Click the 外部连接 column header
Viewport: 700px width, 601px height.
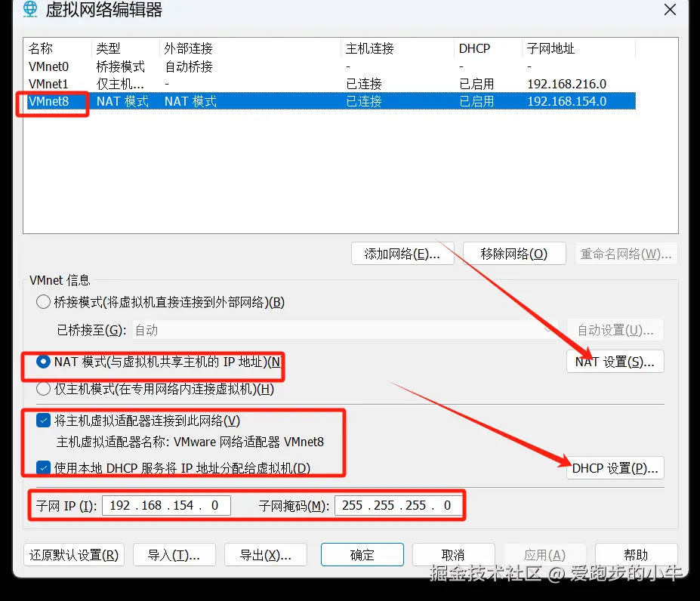tap(251, 48)
